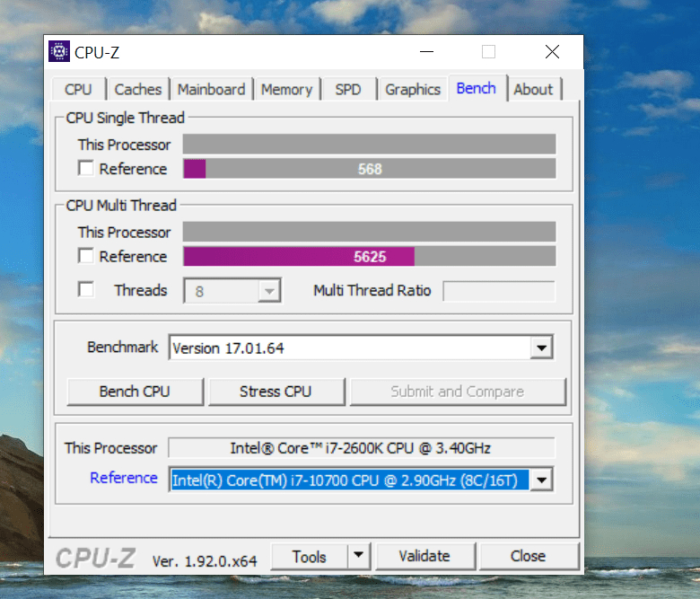Viewport: 700px width, 599px height.
Task: Select the Memory tab
Action: click(x=287, y=89)
